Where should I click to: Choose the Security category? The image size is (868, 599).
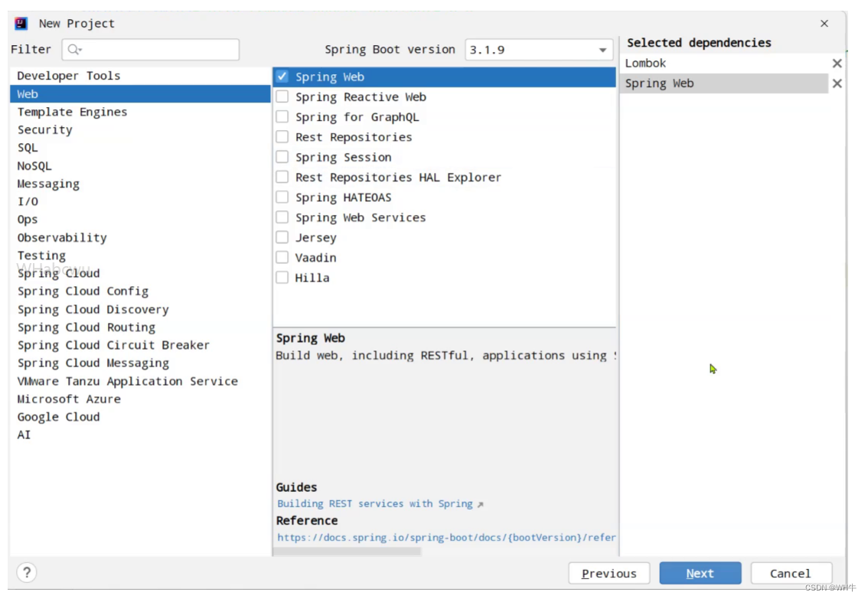click(x=140, y=130)
